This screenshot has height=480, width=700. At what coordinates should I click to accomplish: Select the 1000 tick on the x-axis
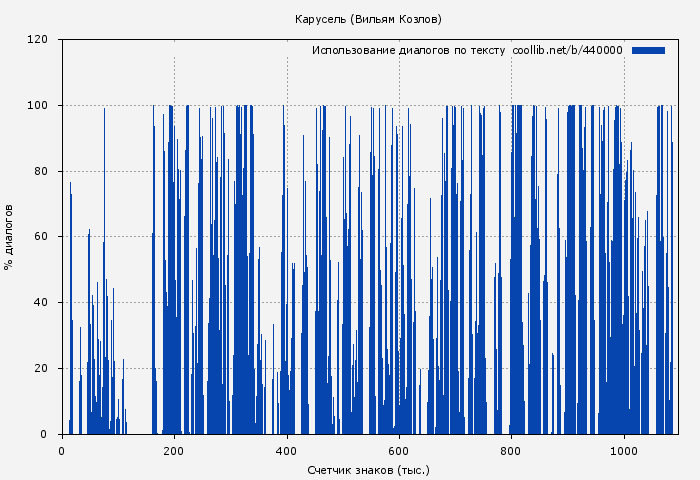624,450
